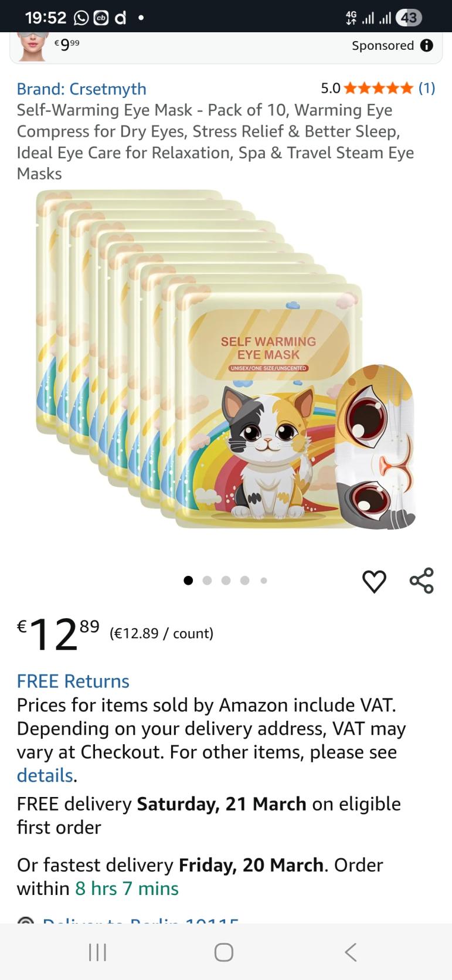Tap the FREE Returns link
Viewport: 452px width, 980px height.
coord(73,681)
